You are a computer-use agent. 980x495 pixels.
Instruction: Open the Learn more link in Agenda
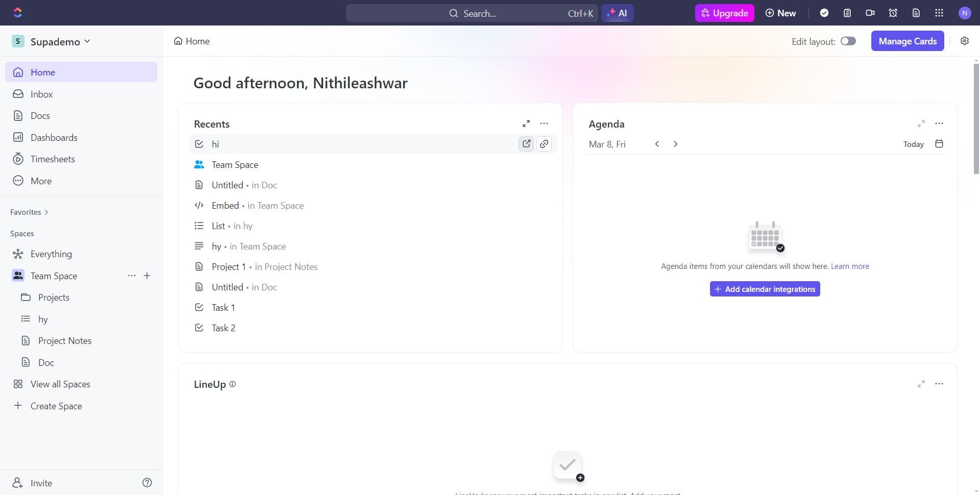pyautogui.click(x=850, y=266)
